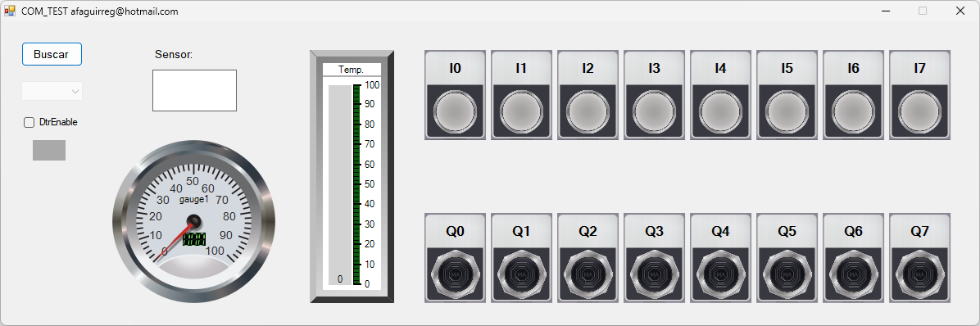This screenshot has height=326, width=980.
Task: Open the COM port dropdown list
Action: (x=52, y=91)
